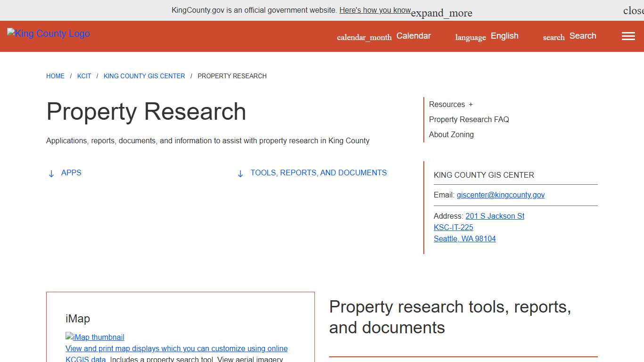Open the KING COUNTY GIS CENTER breadcrumb link
Screen dimensions: 644x362
[144, 76]
